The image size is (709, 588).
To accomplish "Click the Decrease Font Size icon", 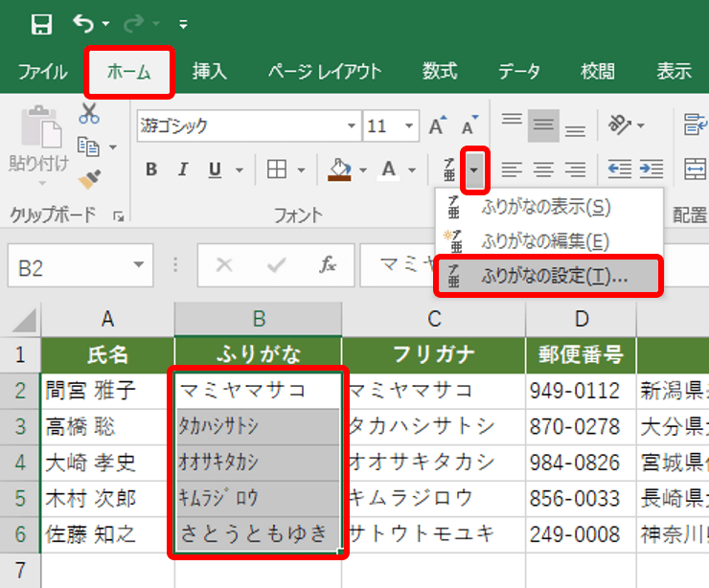I will click(x=469, y=125).
